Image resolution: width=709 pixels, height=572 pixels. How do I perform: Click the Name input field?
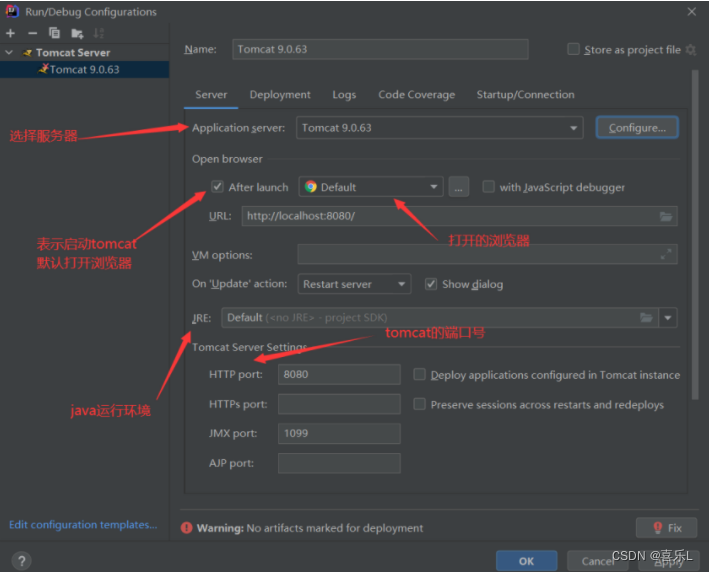380,49
